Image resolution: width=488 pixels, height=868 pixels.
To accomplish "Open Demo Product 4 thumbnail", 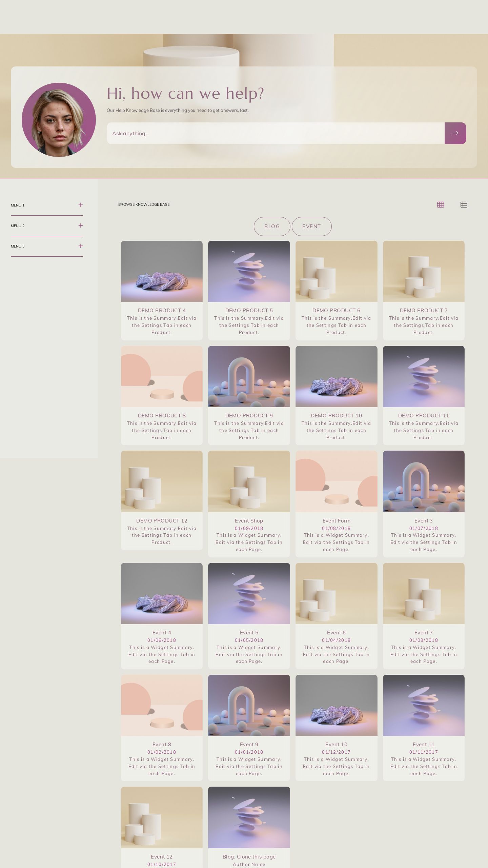I will coord(162,271).
